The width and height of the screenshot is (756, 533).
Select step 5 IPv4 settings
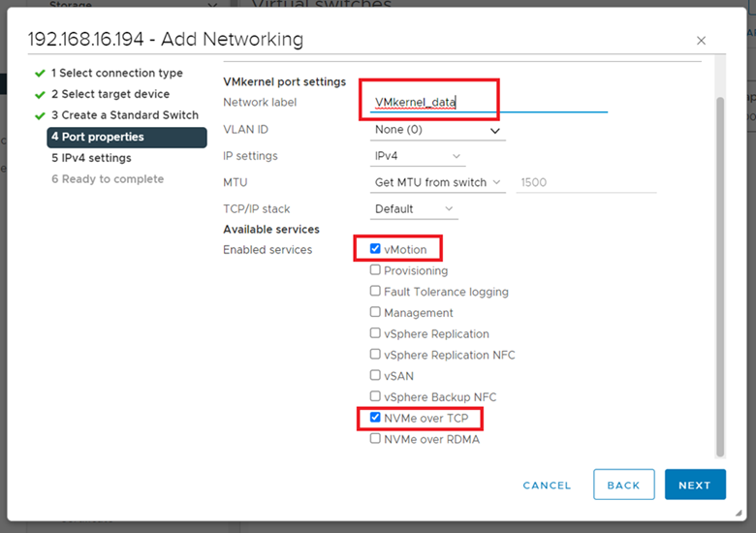[x=91, y=158]
